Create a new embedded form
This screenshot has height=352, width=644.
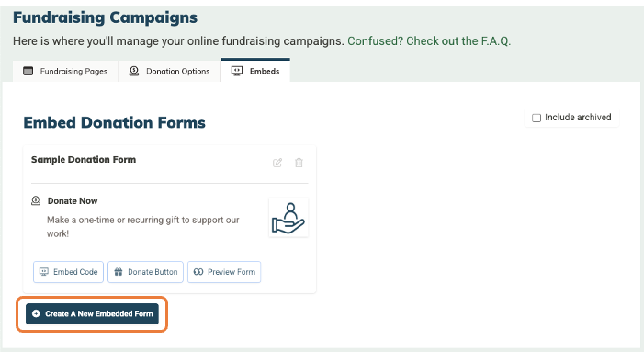point(92,313)
